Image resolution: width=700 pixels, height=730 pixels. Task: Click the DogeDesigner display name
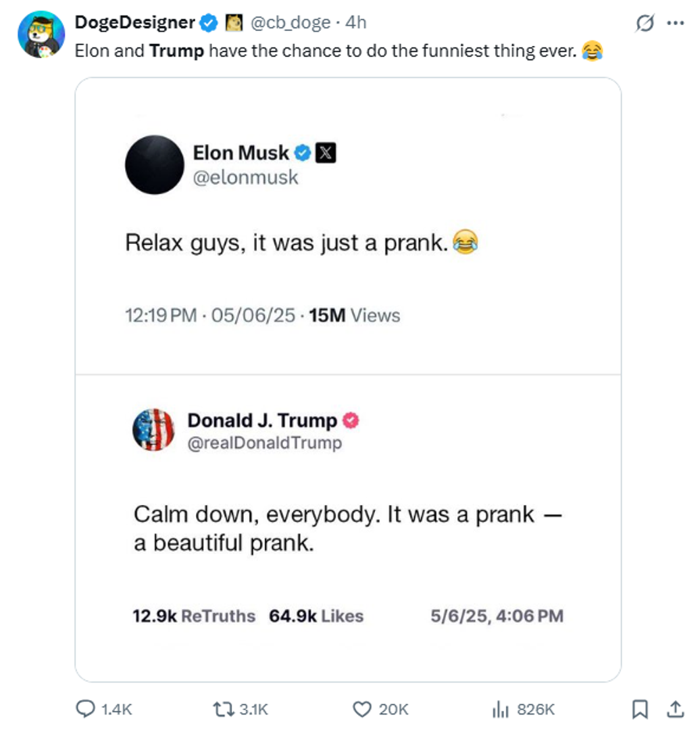click(x=134, y=22)
